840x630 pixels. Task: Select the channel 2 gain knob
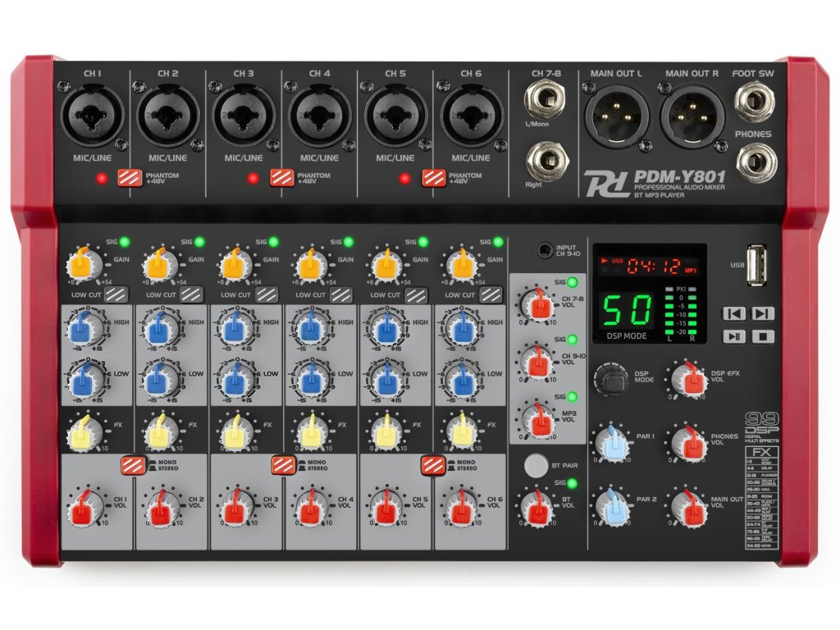[x=160, y=265]
